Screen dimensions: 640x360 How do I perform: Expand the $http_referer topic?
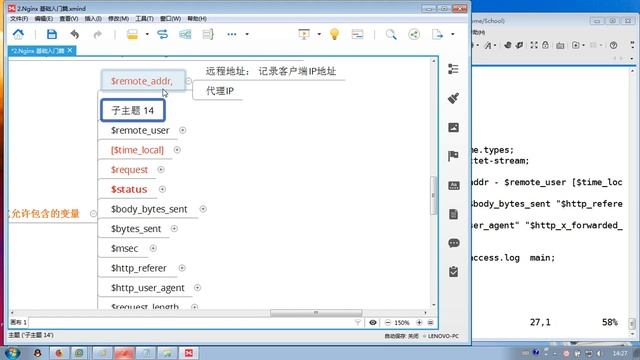182,268
